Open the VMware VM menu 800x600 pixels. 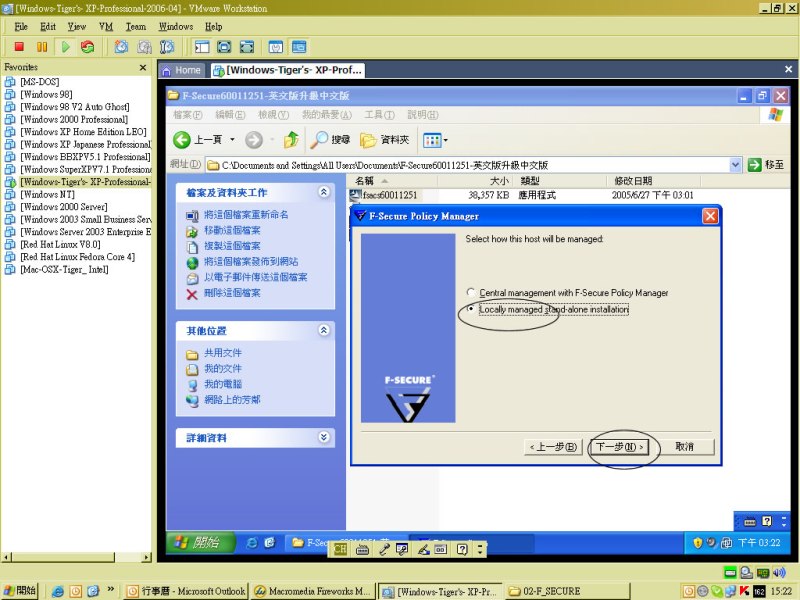(106, 27)
